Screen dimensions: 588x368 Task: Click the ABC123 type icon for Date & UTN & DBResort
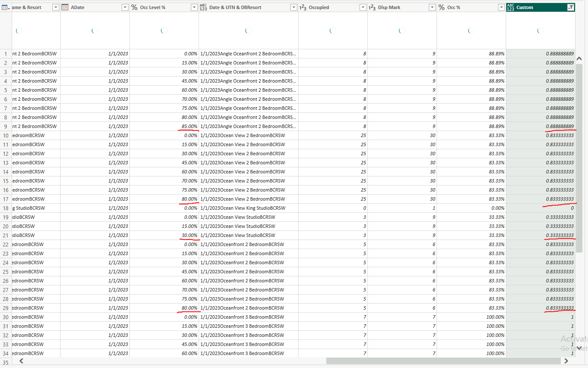coord(203,7)
